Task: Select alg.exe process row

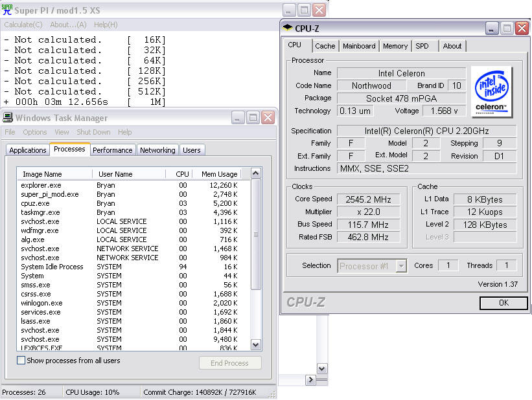Action: pyautogui.click(x=133, y=239)
